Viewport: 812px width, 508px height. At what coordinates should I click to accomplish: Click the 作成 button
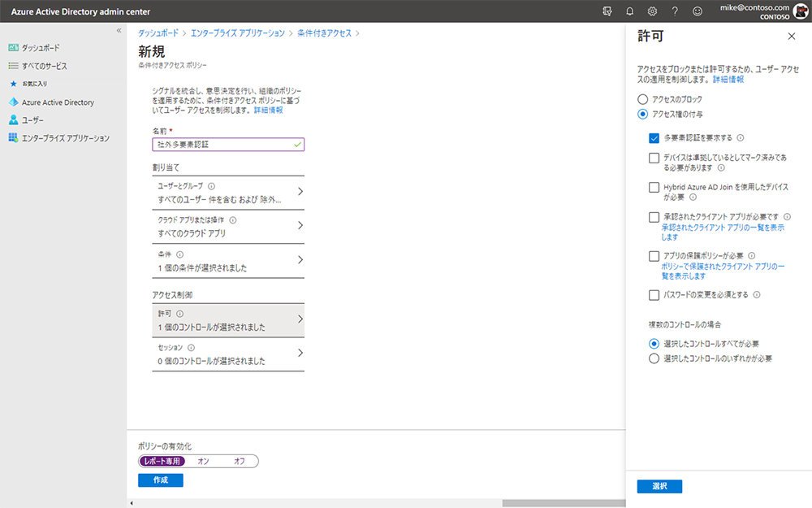161,480
